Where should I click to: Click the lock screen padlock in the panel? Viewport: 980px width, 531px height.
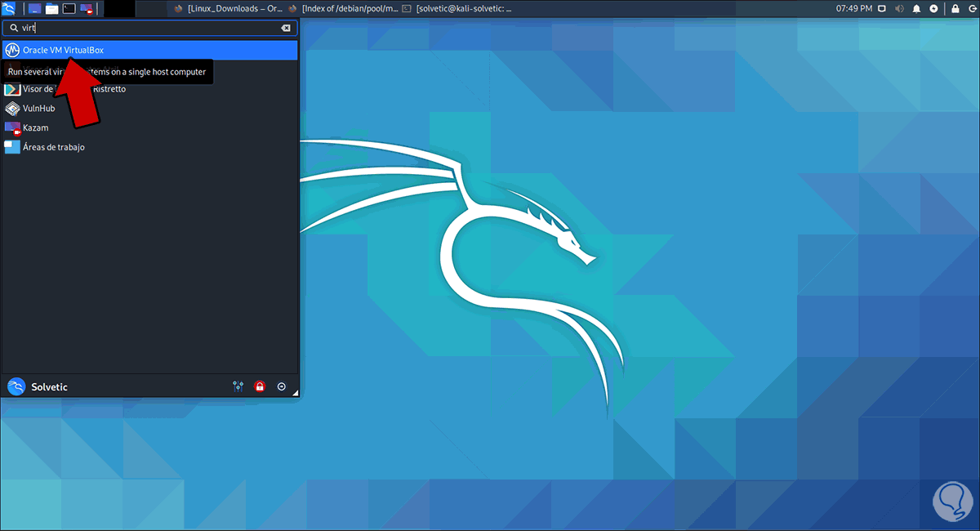[x=955, y=9]
